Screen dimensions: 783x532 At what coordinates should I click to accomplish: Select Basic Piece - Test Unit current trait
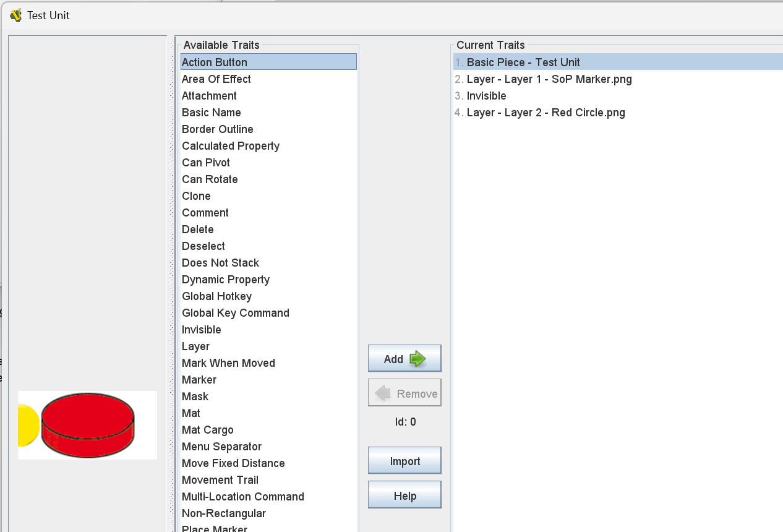(523, 62)
